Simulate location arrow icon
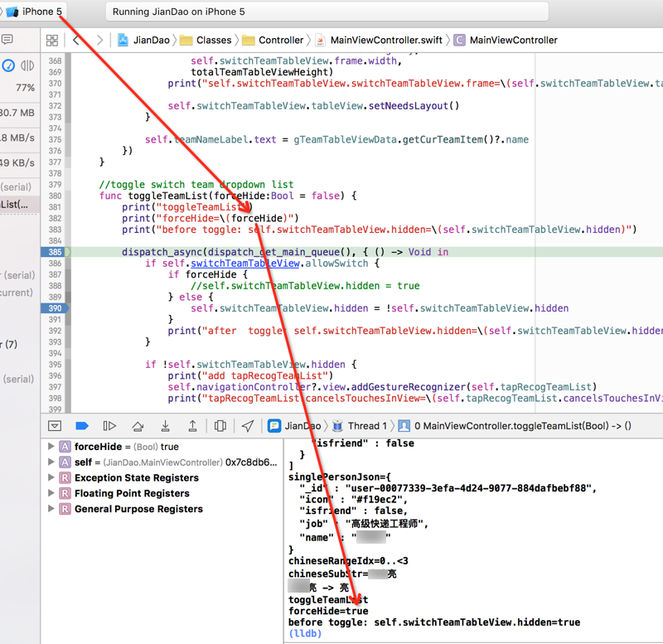The height and width of the screenshot is (644, 663). pos(248,426)
